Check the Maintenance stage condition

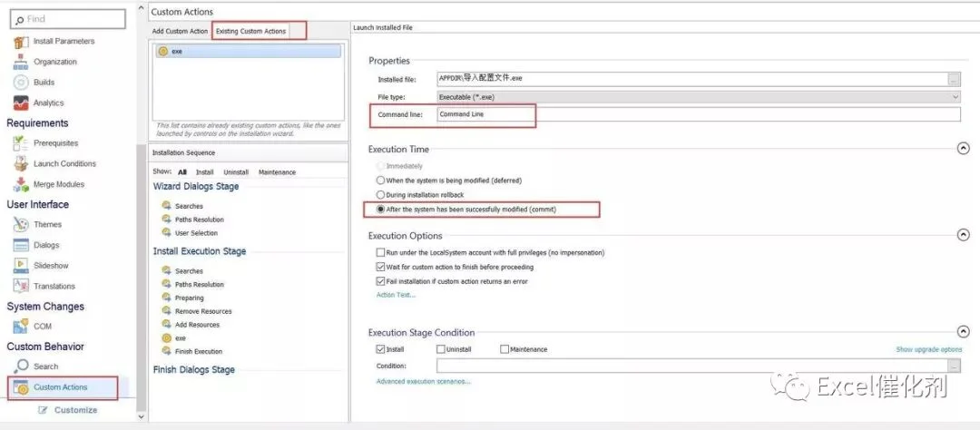coord(505,349)
